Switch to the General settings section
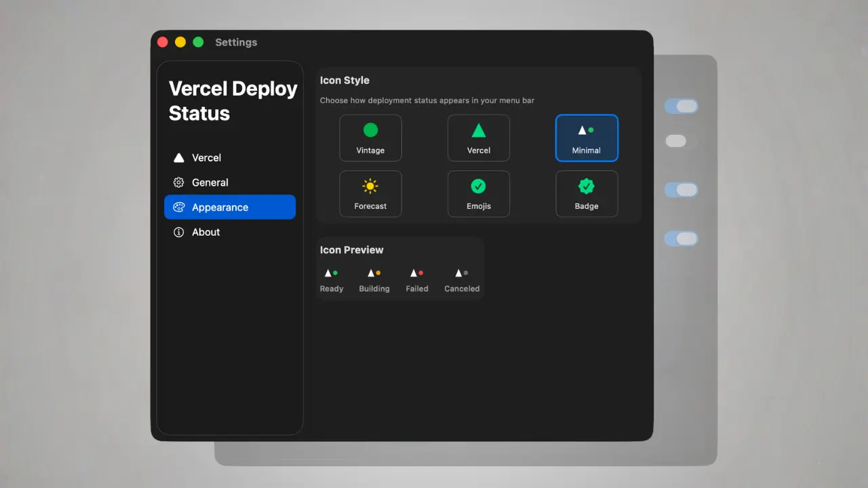This screenshot has height=488, width=868. pos(210,182)
